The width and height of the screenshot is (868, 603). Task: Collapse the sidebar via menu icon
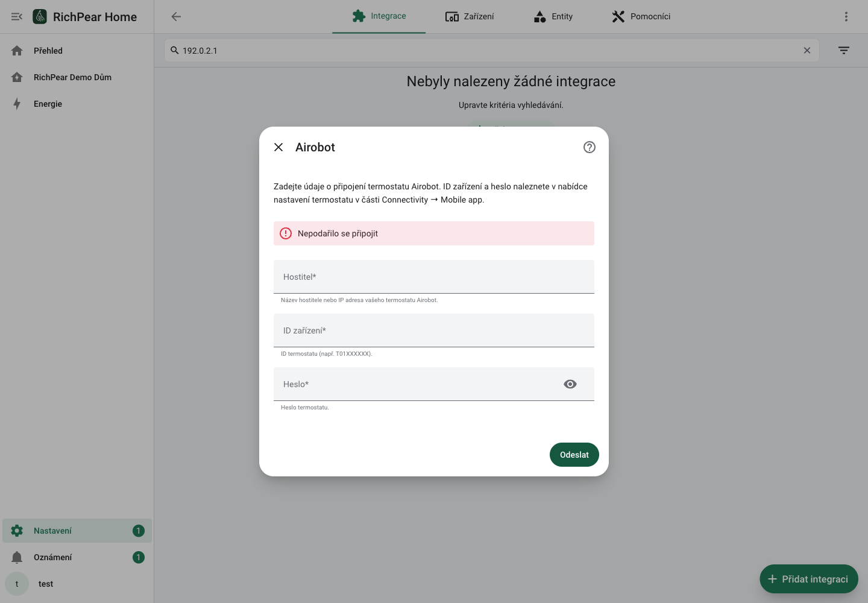(17, 17)
